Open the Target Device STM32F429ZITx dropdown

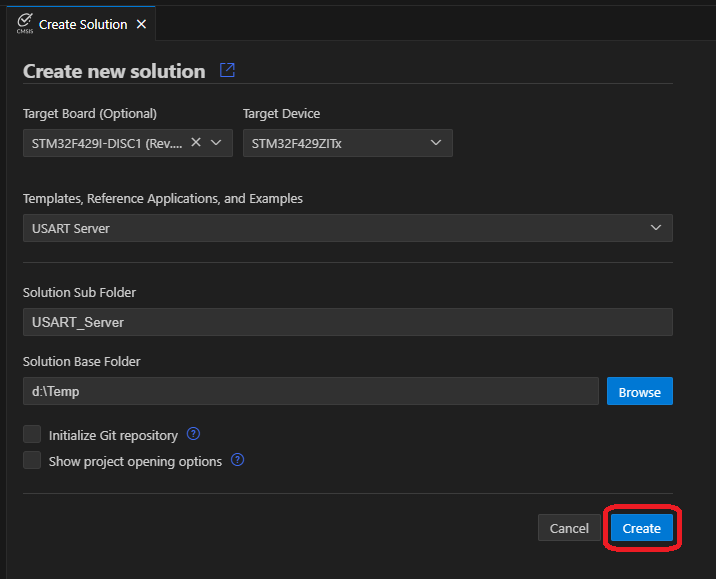coord(347,143)
